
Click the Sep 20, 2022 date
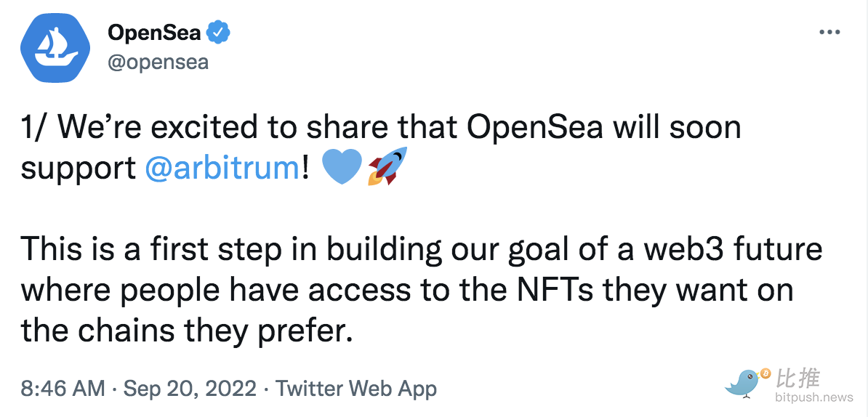[x=190, y=388]
